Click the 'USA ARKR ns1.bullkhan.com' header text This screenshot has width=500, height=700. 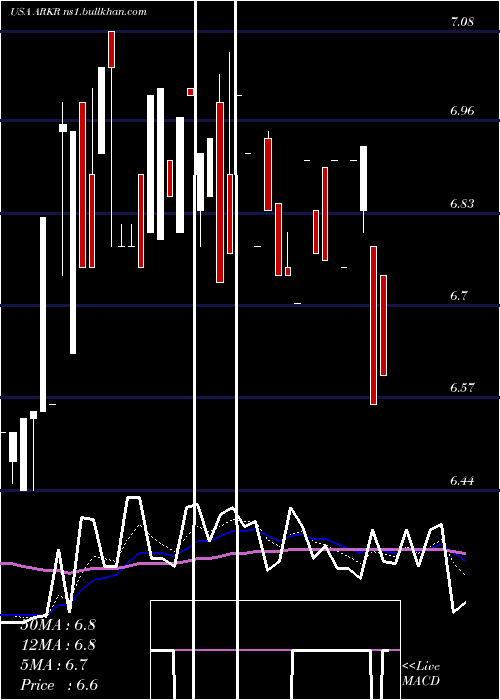78,12
